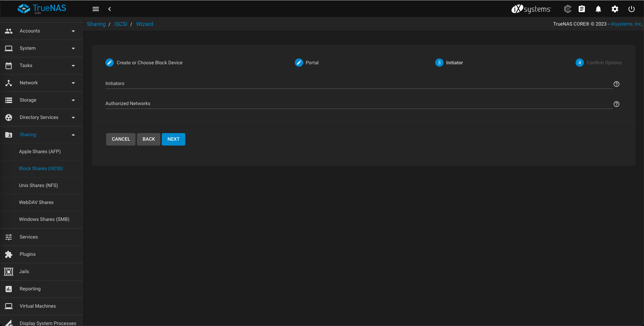Click the CANCEL button
The height and width of the screenshot is (326, 644).
pyautogui.click(x=121, y=139)
